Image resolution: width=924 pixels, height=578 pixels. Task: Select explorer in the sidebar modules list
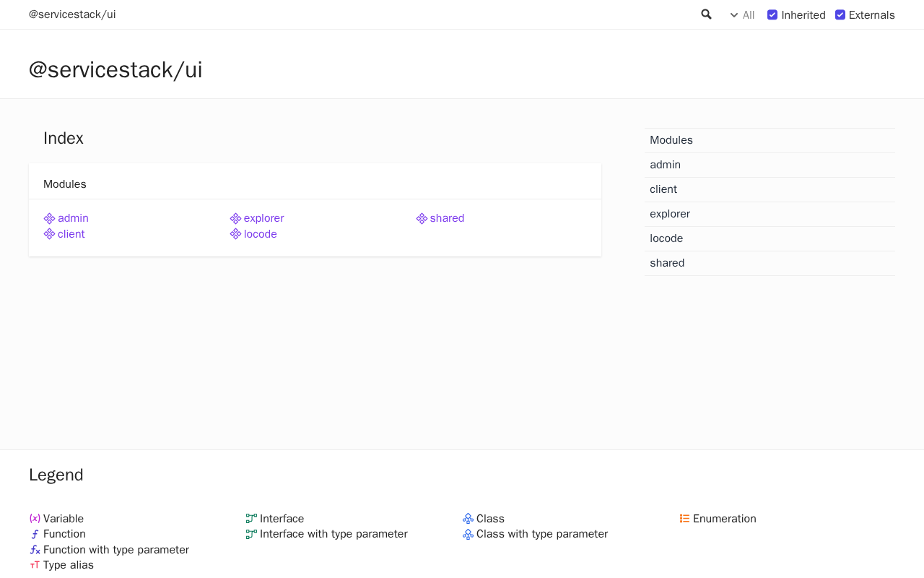pos(670,214)
